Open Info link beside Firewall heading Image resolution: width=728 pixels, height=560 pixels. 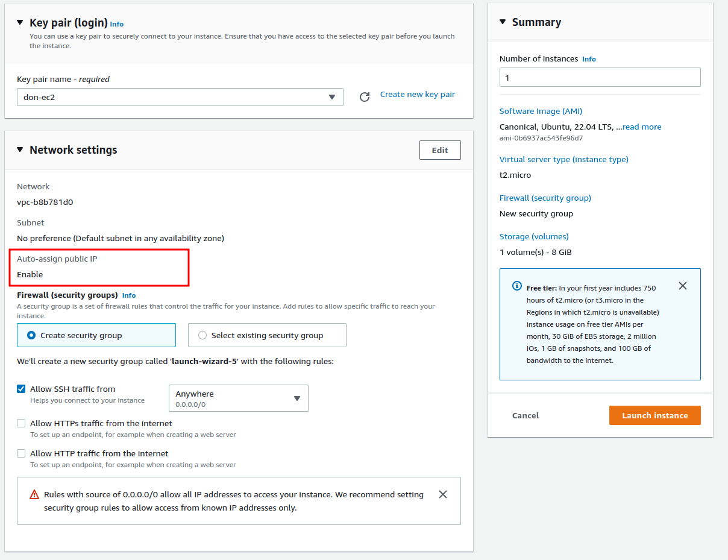click(x=129, y=295)
